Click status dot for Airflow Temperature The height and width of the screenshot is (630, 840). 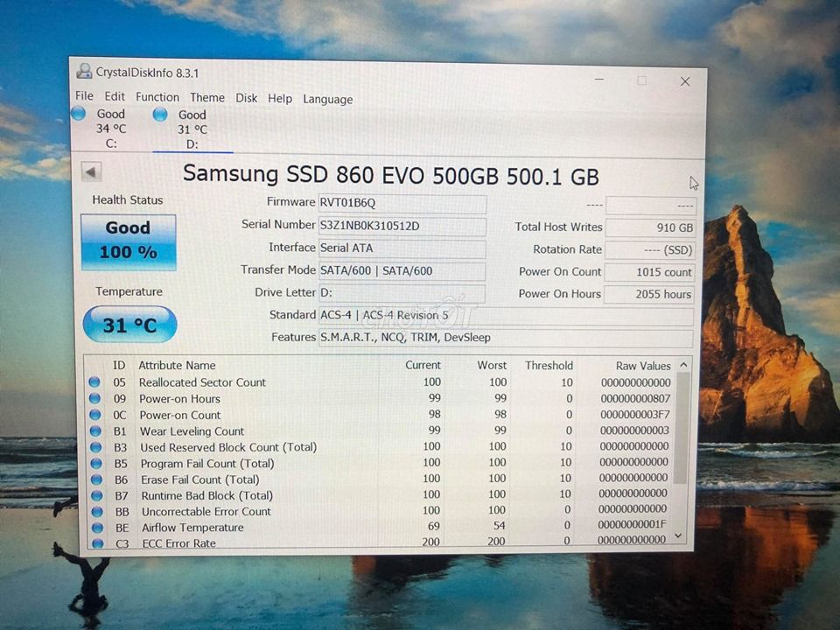click(97, 528)
